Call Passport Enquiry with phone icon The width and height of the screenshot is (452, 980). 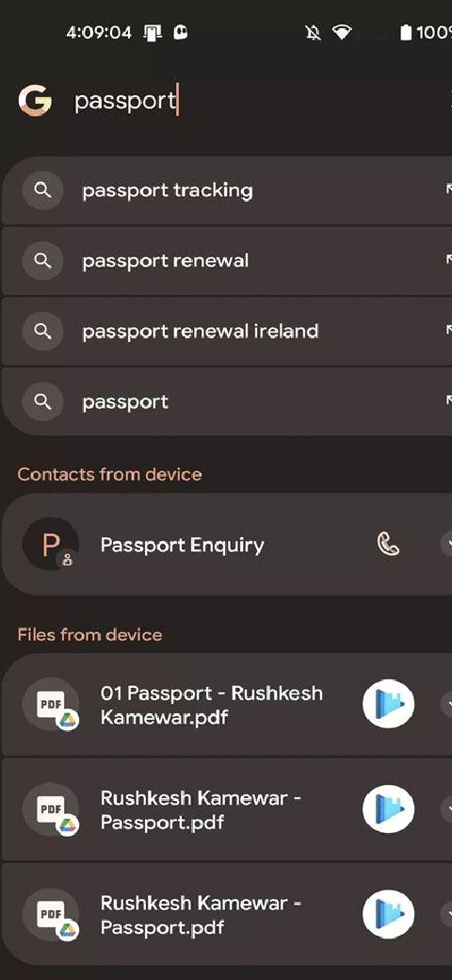tap(388, 545)
